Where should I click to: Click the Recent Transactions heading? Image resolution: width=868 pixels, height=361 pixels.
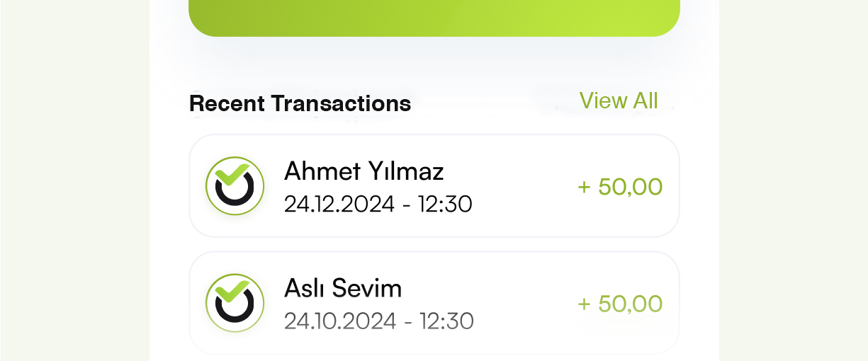pos(300,103)
